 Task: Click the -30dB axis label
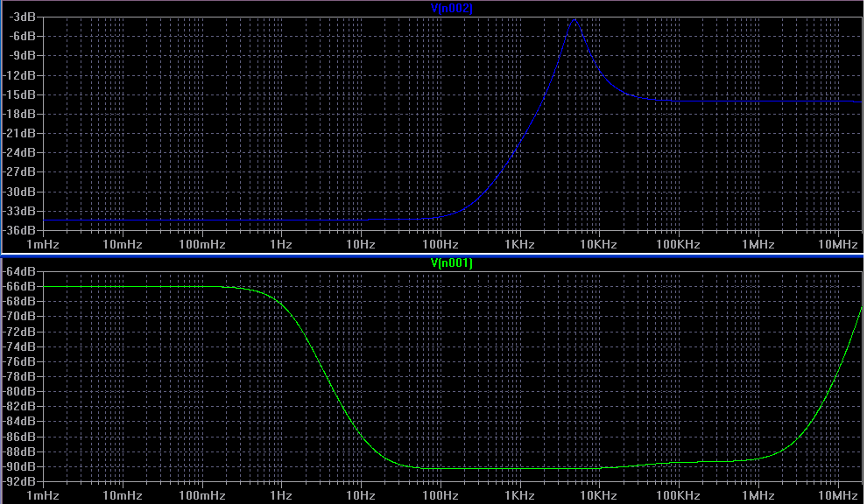coord(20,192)
